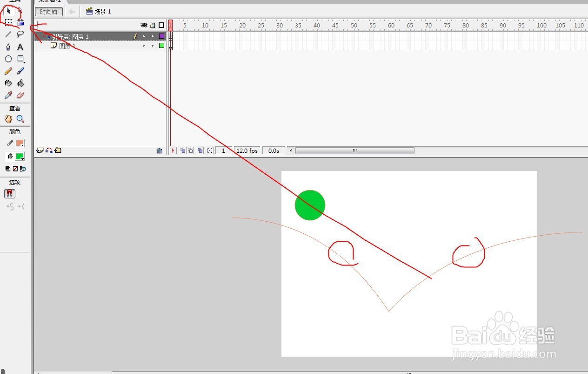Click first keyframe of 图层 1
Viewport: 588px width, 374px height.
[x=170, y=46]
